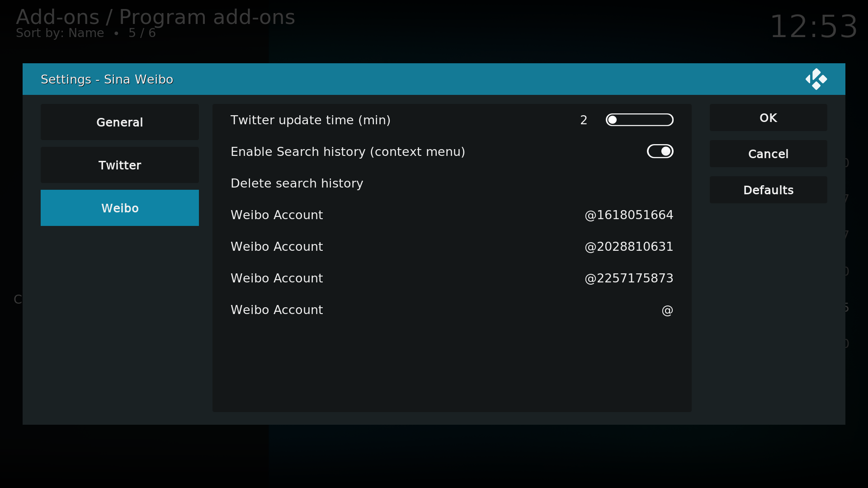Click the Add-ons / Program add-ons breadcrumb
The width and height of the screenshot is (868, 488).
pos(155,17)
